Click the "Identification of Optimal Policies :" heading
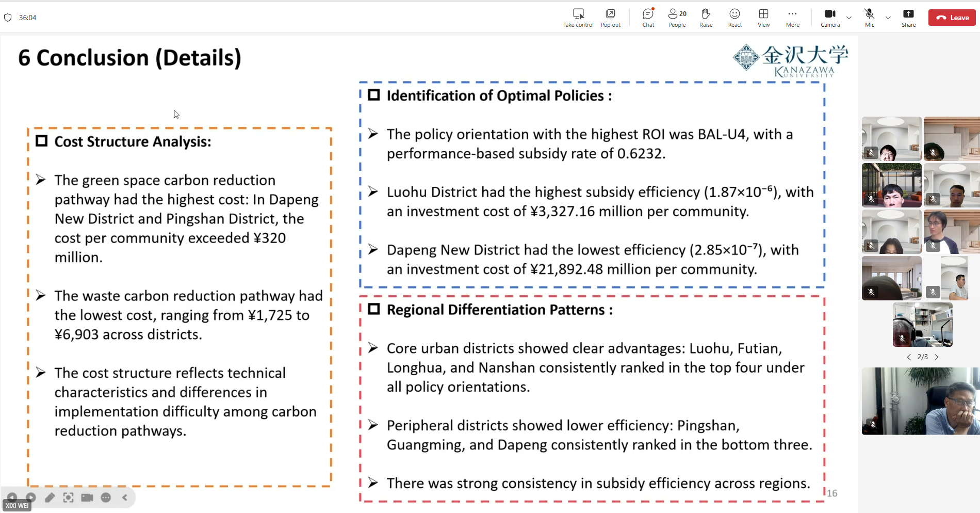980x513 pixels. coord(499,95)
